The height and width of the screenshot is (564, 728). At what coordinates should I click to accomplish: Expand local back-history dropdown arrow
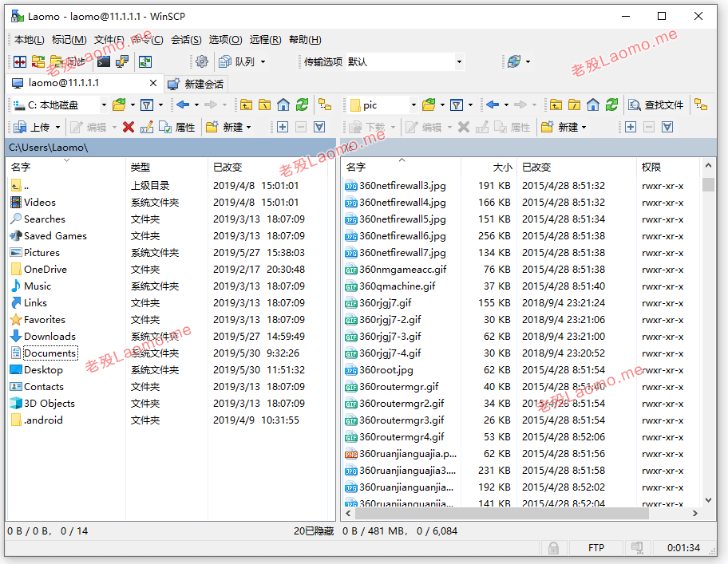[x=197, y=105]
